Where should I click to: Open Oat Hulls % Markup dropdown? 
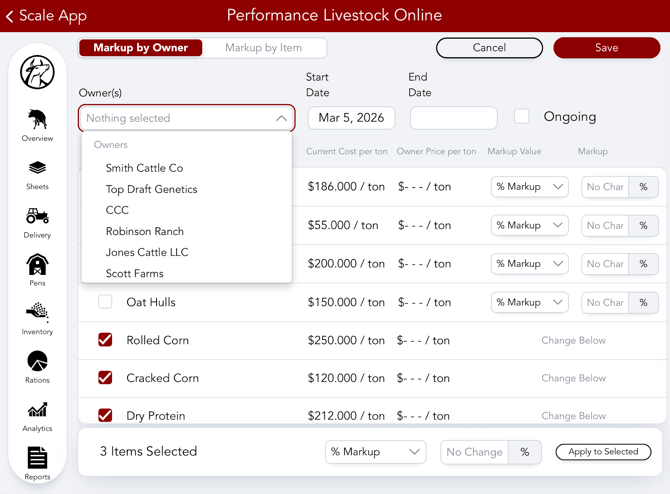click(529, 302)
